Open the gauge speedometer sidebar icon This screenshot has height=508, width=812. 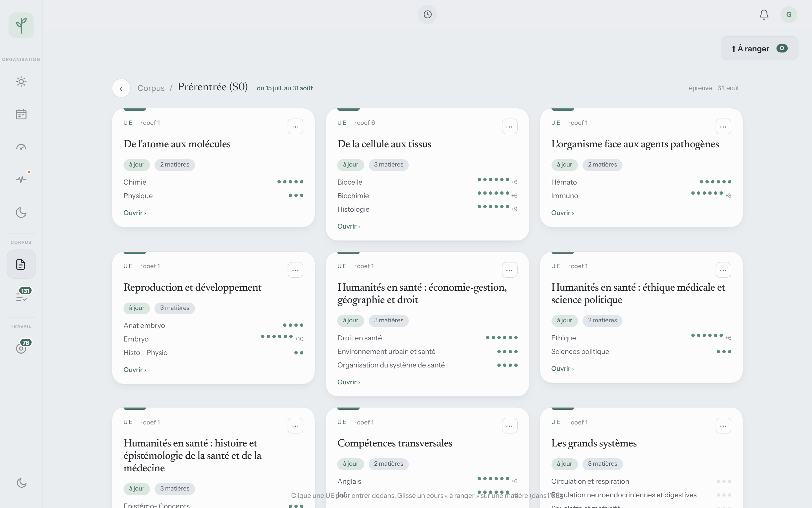(x=21, y=147)
